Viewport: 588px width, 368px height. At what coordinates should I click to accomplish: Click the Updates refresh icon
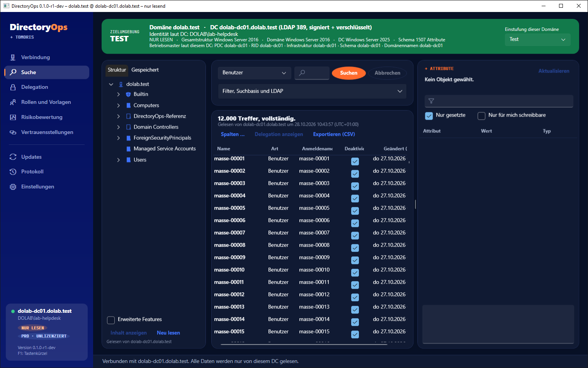13,157
